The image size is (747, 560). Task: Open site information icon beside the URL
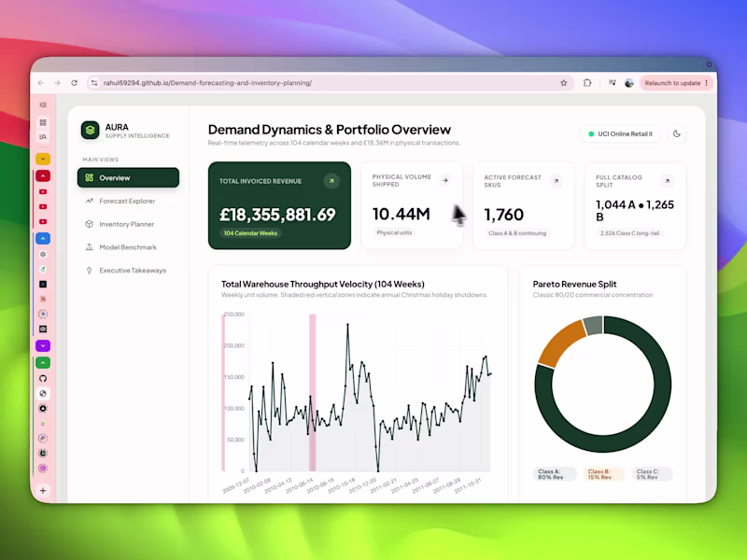click(94, 83)
